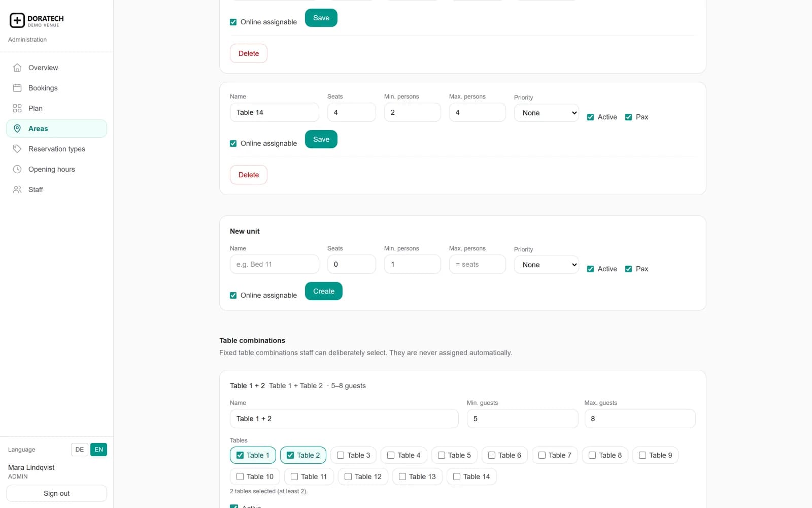
Task: Edit combination name Table 1 + 2
Action: (x=344, y=419)
